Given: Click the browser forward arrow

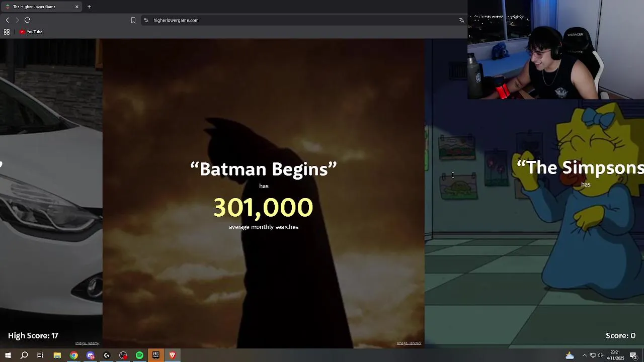Looking at the screenshot, I should coord(17,20).
